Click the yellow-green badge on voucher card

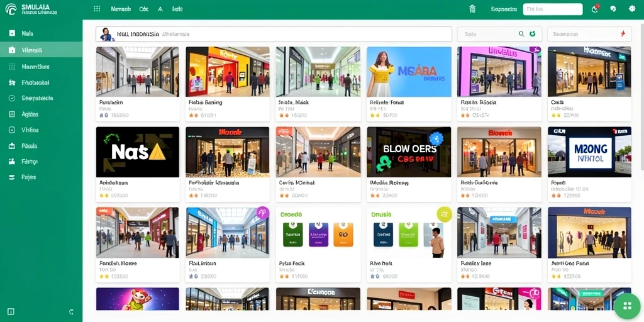point(445,214)
